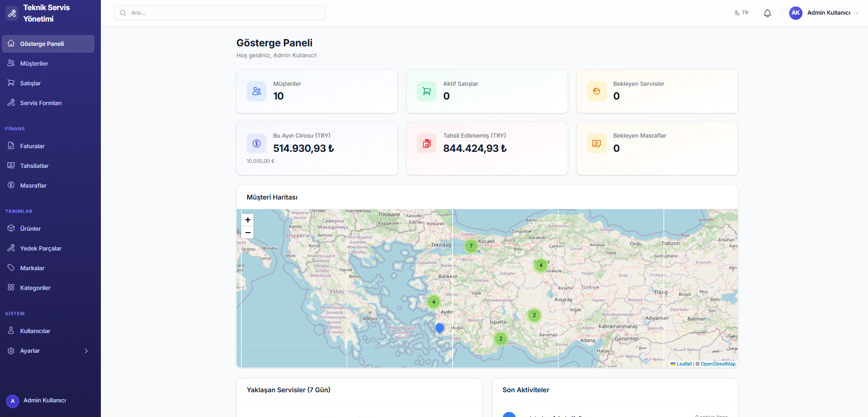
Task: Expand the Ayarlar submenu chevron
Action: pyautogui.click(x=86, y=351)
